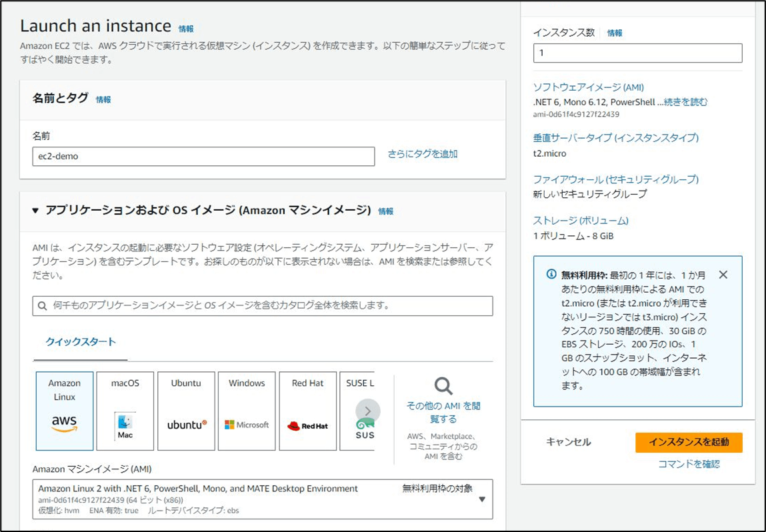Open the Amazon Machine Image dropdown
The image size is (766, 532).
click(263, 499)
